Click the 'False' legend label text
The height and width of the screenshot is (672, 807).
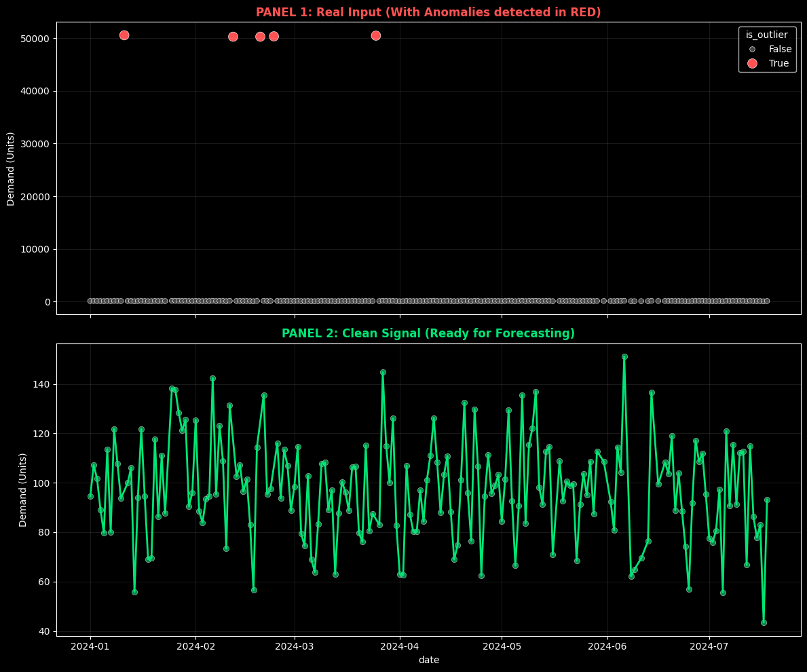(x=780, y=49)
